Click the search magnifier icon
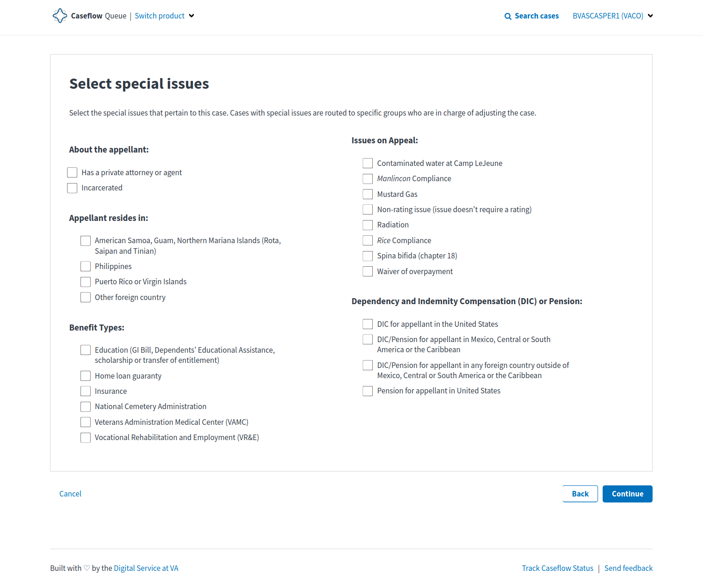 [x=508, y=16]
